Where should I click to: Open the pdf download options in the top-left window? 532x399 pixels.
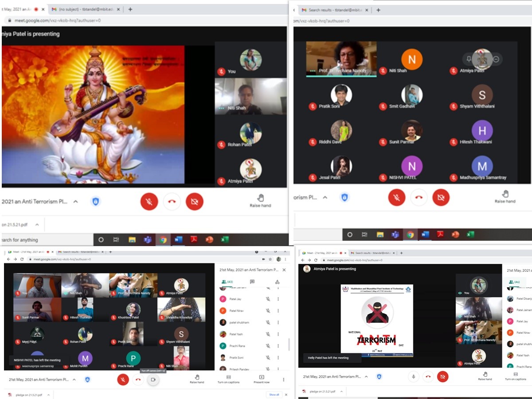pos(37,225)
